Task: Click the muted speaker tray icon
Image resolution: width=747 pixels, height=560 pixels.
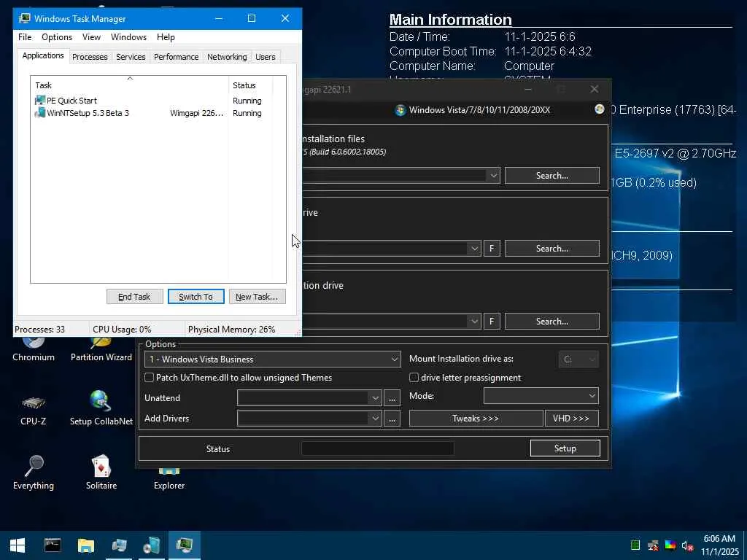Action: point(686,545)
